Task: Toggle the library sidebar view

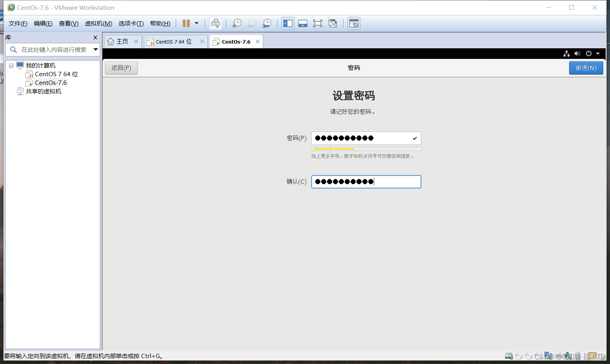Action: click(x=288, y=24)
